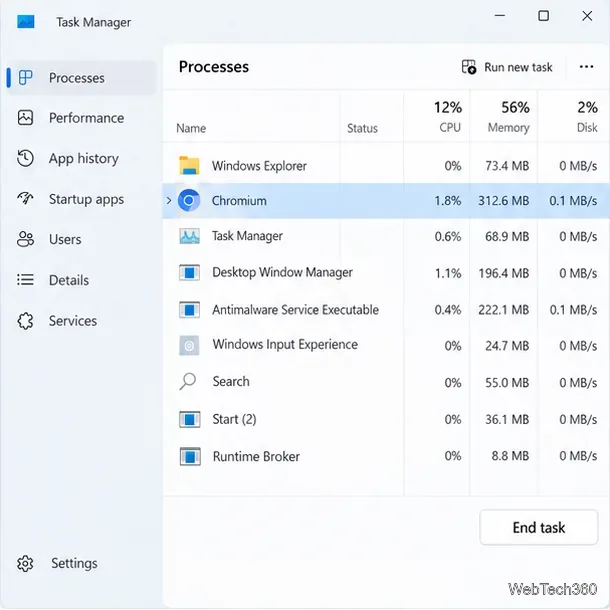This screenshot has width=610, height=610.
Task: Click the App history clock icon
Action: point(25,158)
